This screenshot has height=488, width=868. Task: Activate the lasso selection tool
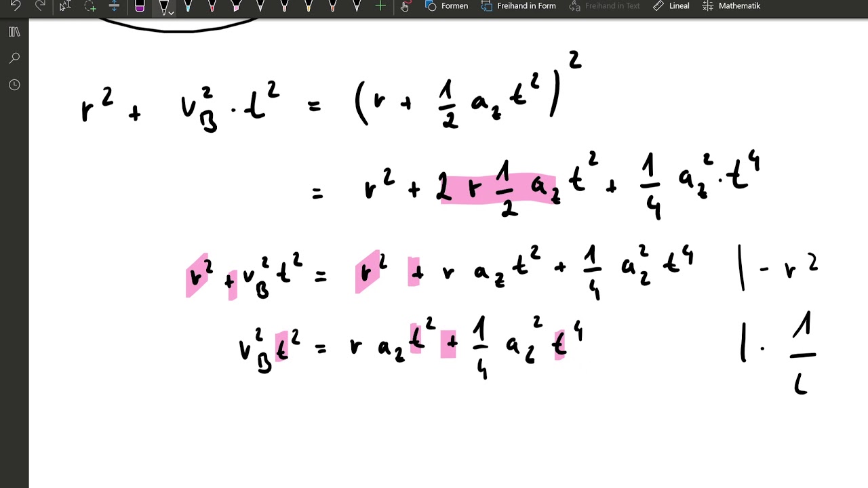[x=90, y=5]
